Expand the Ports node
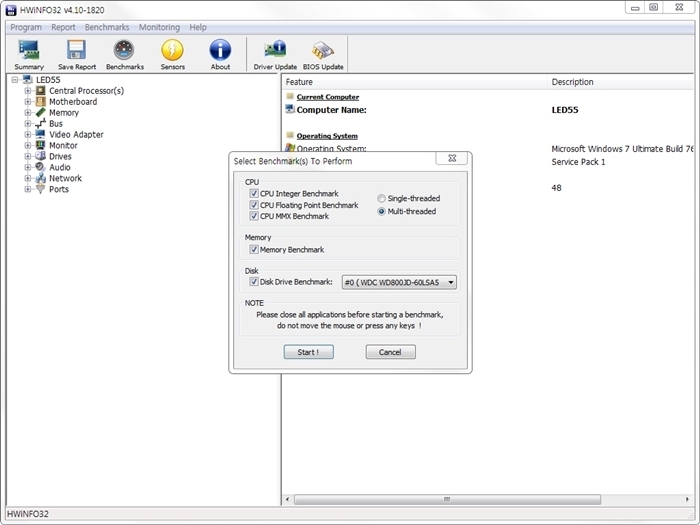 pyautogui.click(x=28, y=189)
